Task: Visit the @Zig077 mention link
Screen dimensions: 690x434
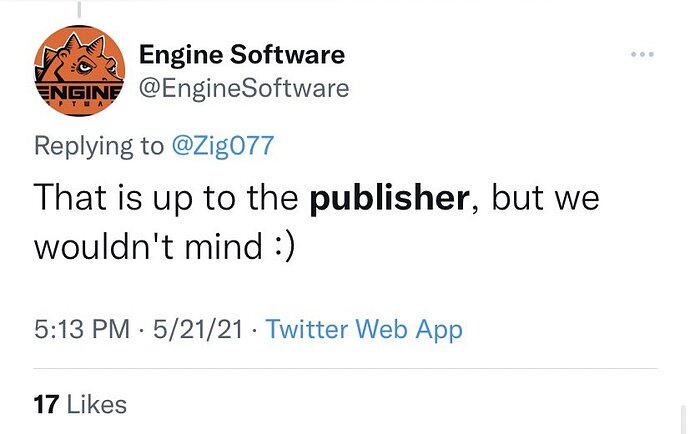Action: point(223,146)
